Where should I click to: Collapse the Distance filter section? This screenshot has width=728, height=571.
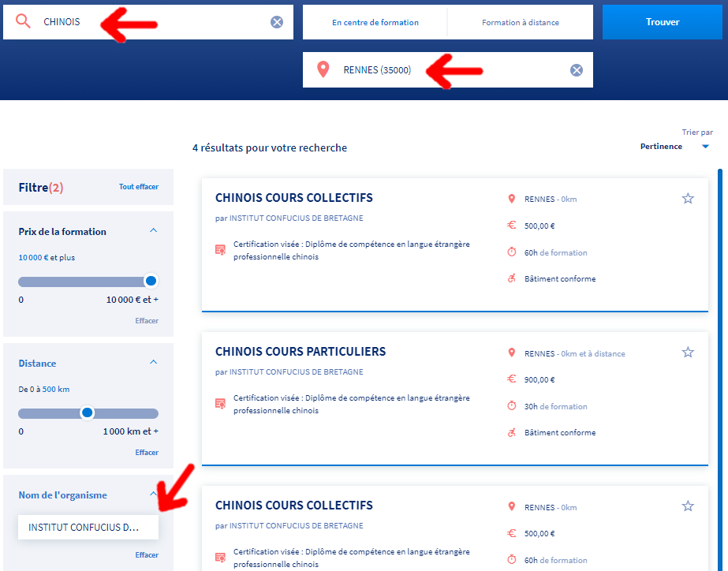point(153,363)
